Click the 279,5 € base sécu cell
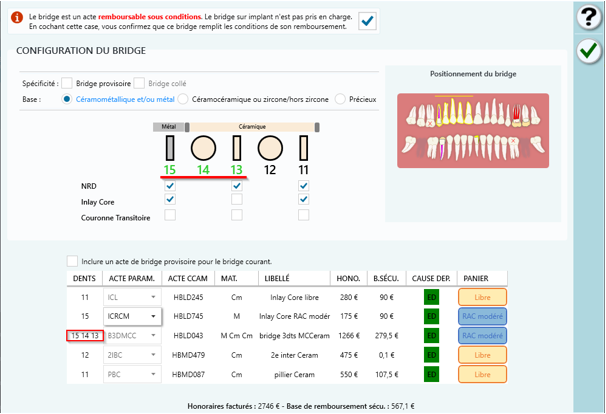Image resolution: width=606 pixels, height=414 pixels. click(x=386, y=336)
